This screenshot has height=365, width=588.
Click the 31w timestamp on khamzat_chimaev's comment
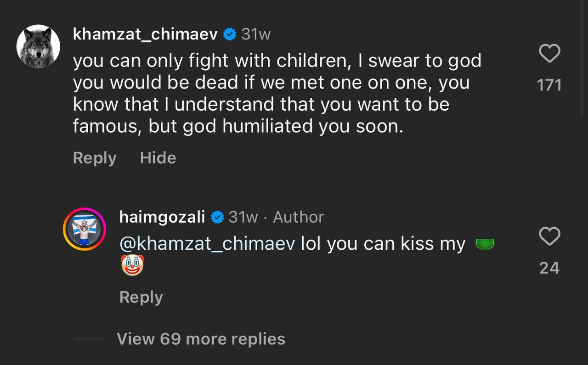click(256, 34)
